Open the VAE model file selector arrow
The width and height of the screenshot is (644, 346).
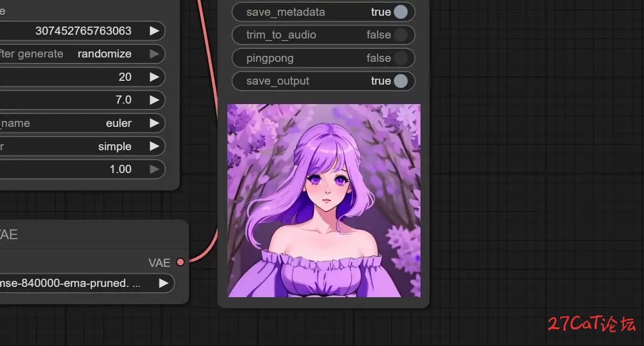point(163,283)
